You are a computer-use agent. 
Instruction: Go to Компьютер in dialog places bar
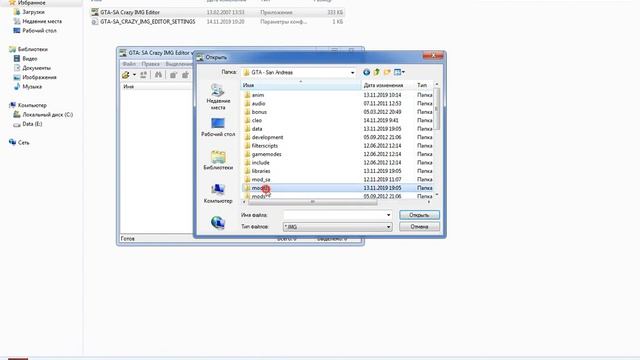(x=218, y=193)
